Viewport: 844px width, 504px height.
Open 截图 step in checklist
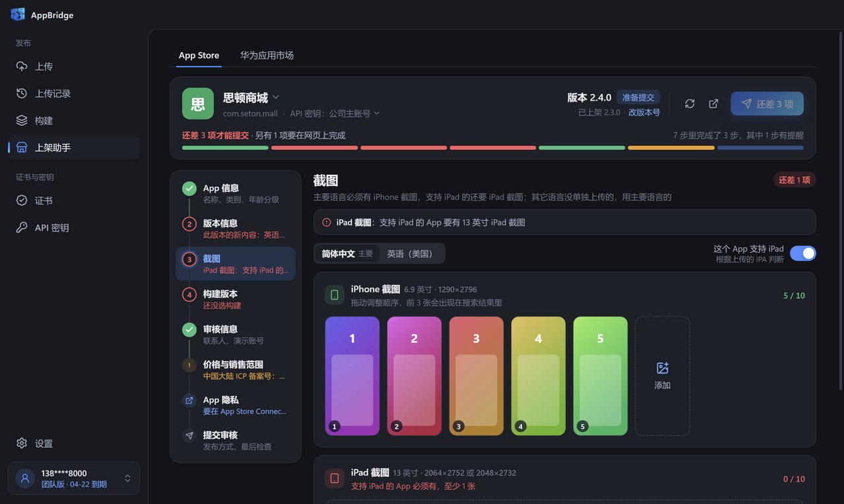pos(236,264)
